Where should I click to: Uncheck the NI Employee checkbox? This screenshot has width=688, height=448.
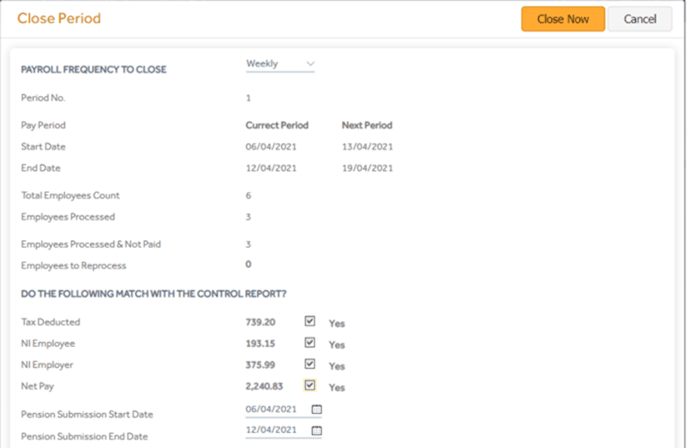310,343
